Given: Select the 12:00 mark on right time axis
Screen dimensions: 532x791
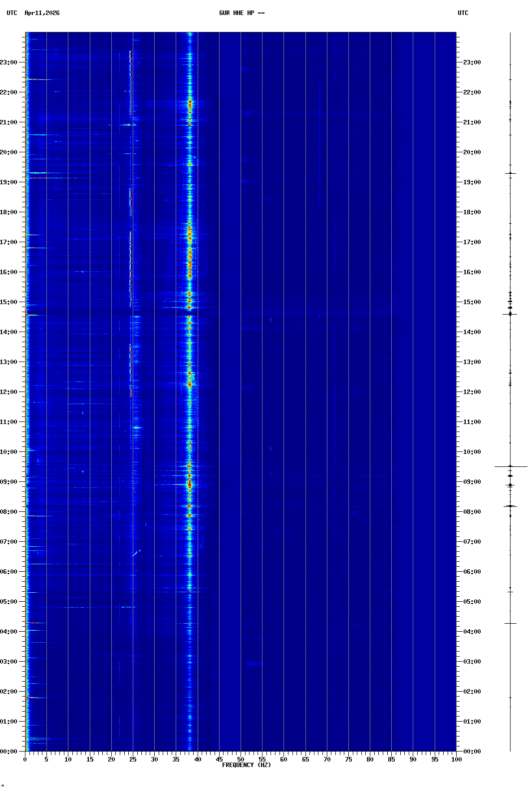Looking at the screenshot, I should coord(471,392).
